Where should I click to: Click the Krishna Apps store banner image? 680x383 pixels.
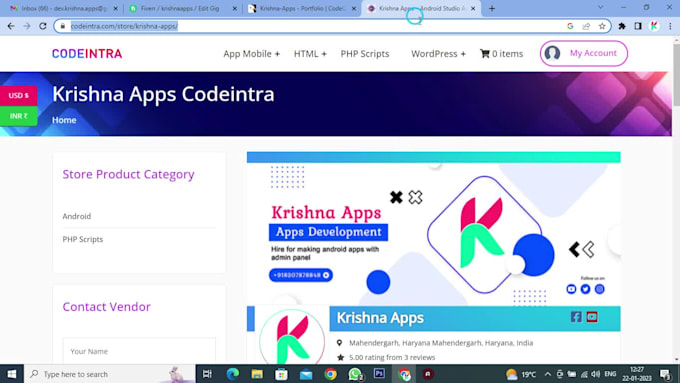[434, 229]
